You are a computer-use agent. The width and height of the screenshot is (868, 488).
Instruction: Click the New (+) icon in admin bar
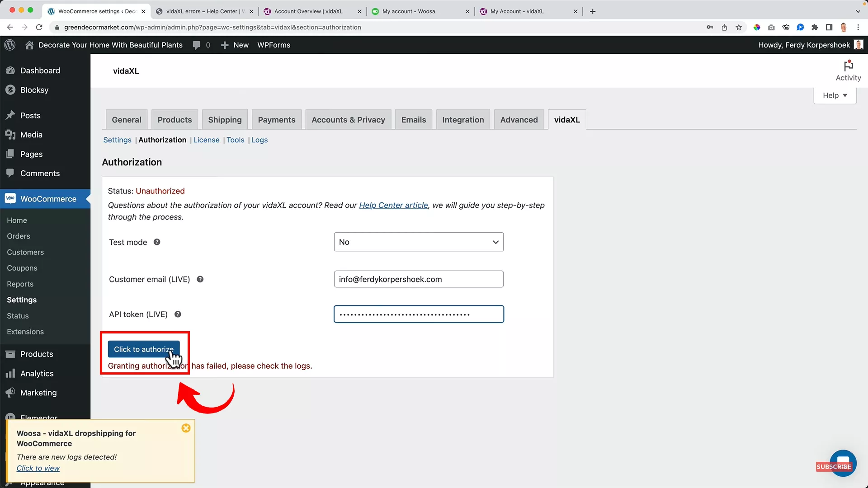(x=225, y=45)
